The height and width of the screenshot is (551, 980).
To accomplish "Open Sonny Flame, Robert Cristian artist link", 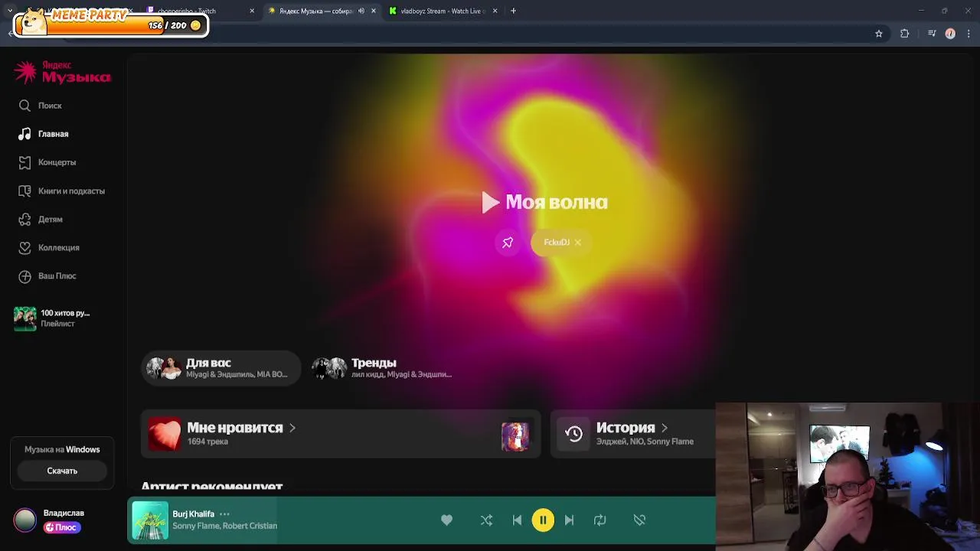I will coord(224,526).
